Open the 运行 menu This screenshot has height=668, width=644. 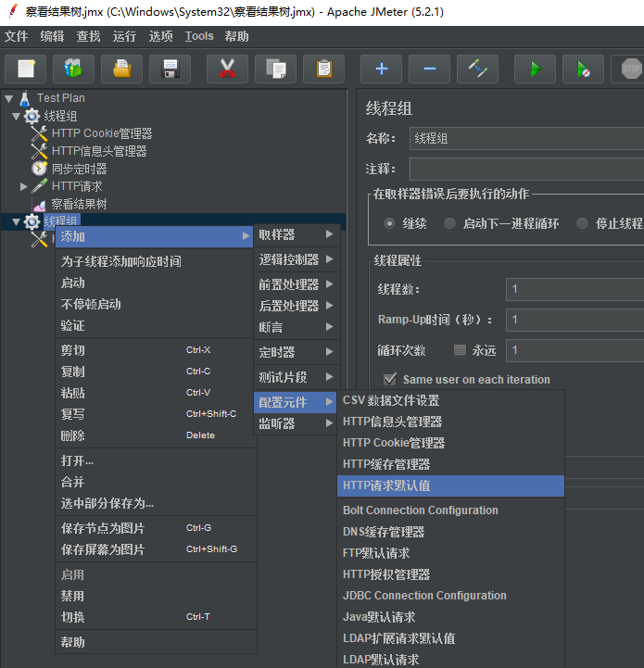pyautogui.click(x=124, y=37)
